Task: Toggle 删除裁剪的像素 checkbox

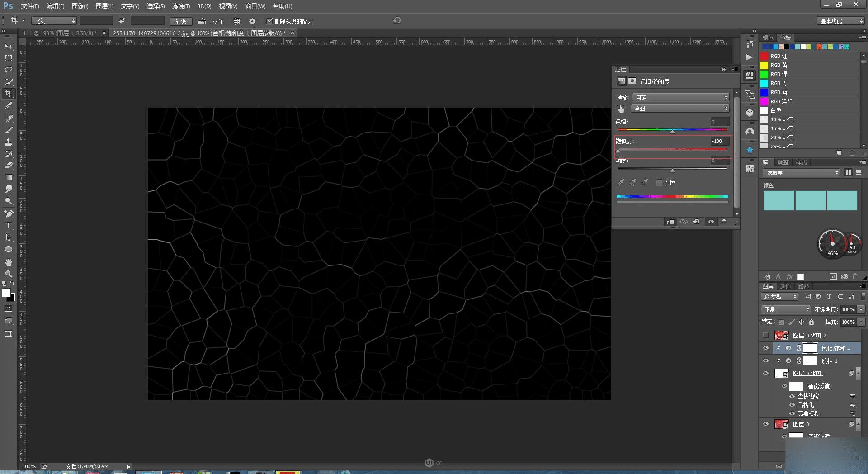Action: pos(270,21)
